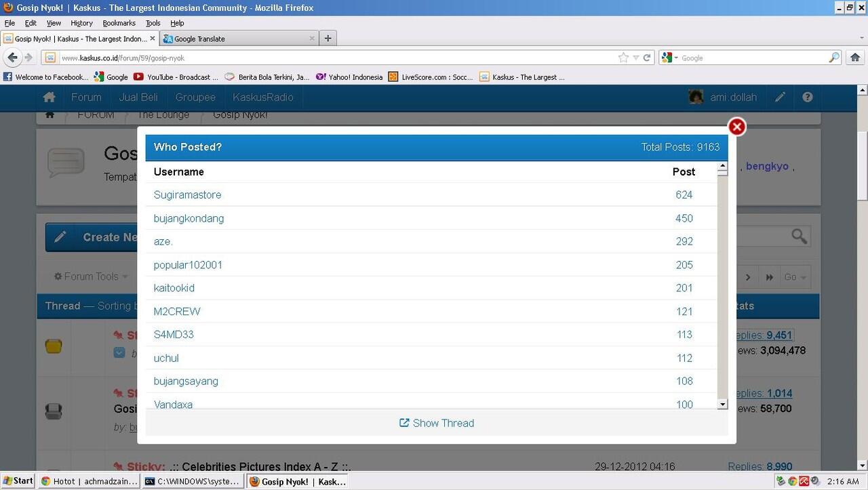
Task: Open the Edit menu
Action: pos(31,23)
